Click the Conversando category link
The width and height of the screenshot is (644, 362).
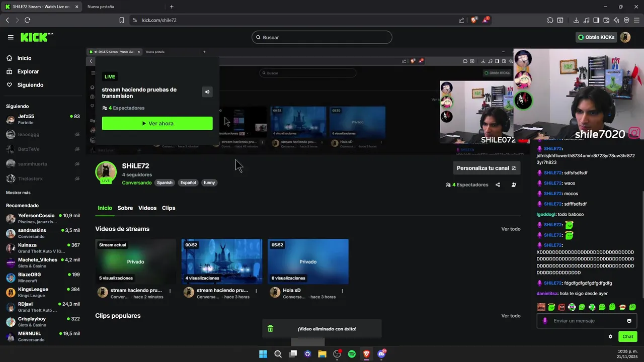point(136,183)
